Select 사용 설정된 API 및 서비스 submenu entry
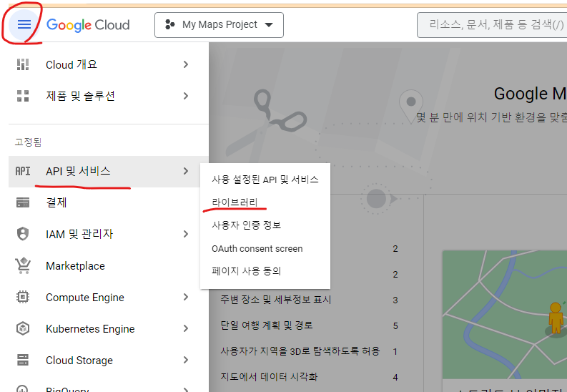Image resolution: width=567 pixels, height=392 pixels. (265, 180)
